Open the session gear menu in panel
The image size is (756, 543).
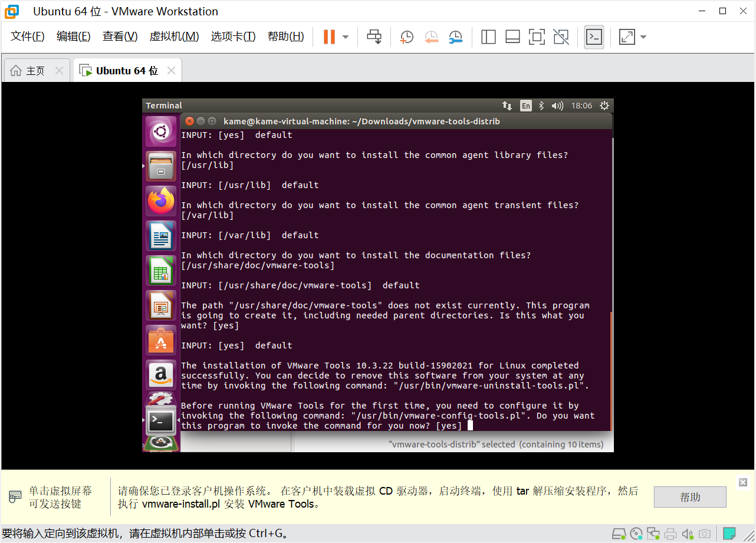click(604, 106)
